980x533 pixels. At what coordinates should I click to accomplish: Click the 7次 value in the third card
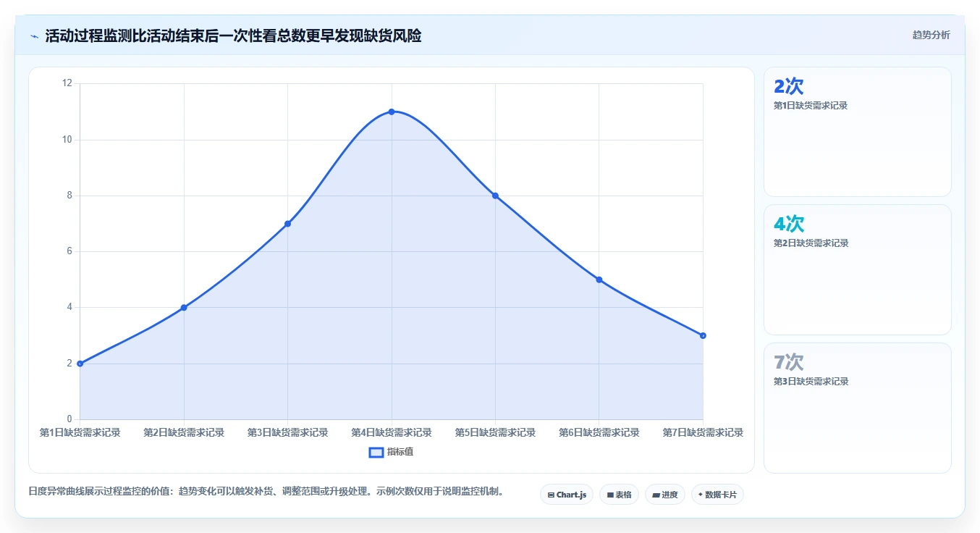[789, 362]
